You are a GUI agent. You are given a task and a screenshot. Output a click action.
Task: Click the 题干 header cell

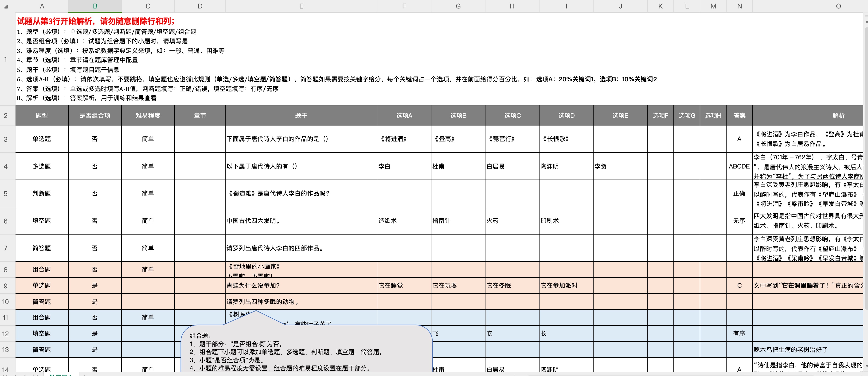click(301, 116)
